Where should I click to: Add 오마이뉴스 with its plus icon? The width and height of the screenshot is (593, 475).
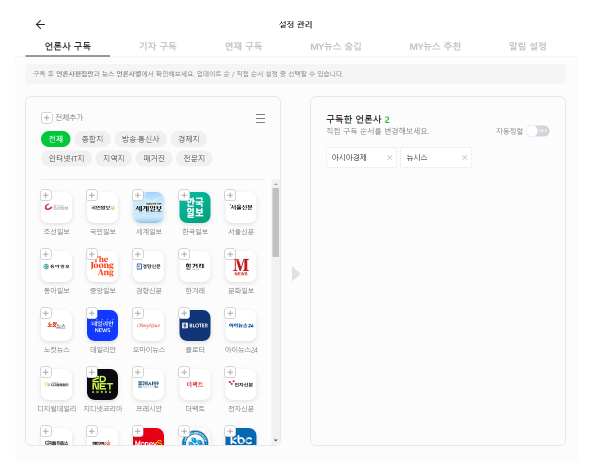[x=138, y=313]
